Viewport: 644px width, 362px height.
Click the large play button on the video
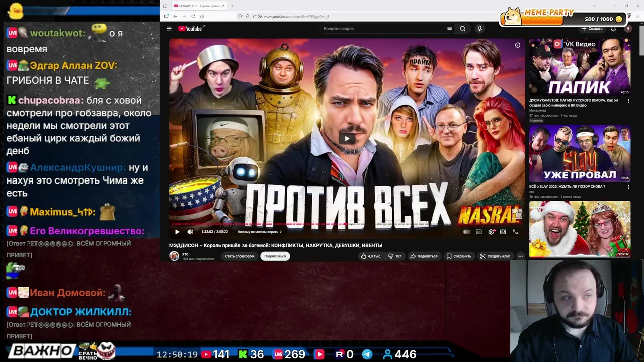coord(347,139)
